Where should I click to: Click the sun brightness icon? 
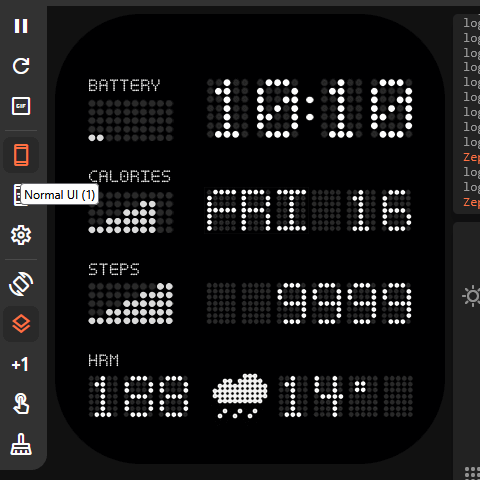coord(472,296)
